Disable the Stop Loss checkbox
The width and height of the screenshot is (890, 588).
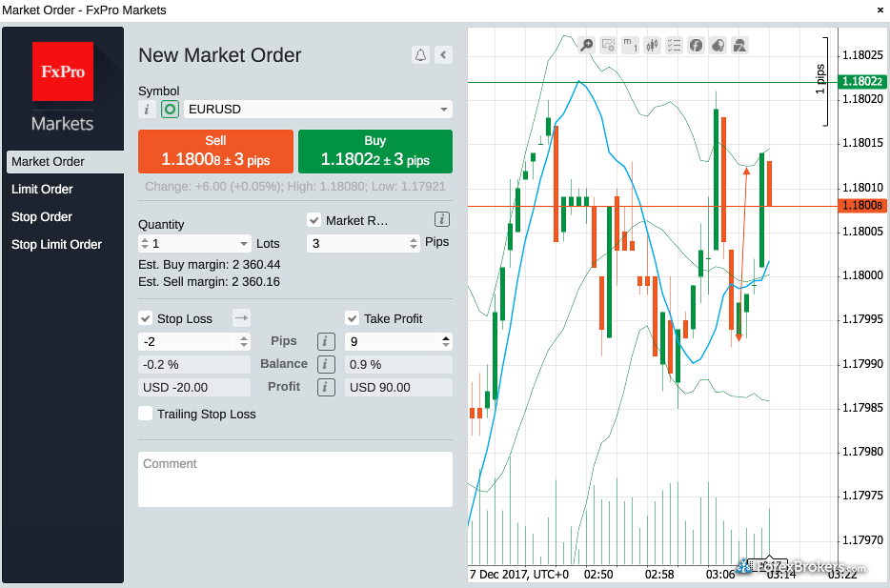[145, 318]
